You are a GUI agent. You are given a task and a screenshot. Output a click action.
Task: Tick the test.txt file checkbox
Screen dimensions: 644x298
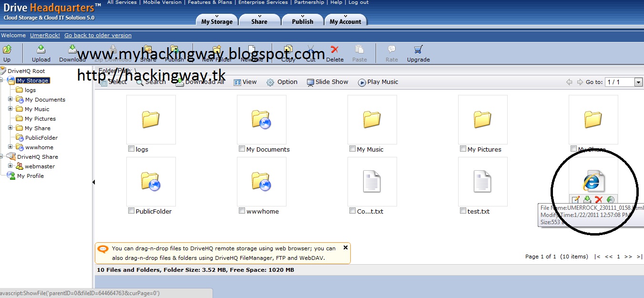click(x=463, y=211)
